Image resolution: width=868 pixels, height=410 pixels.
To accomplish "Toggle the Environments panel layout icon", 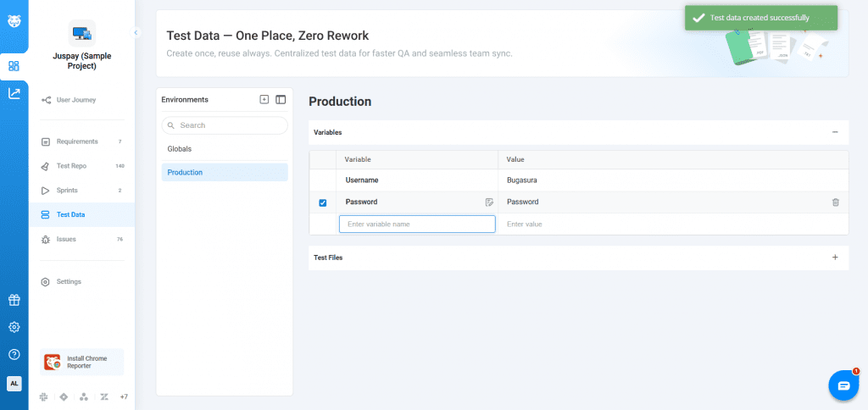I will point(281,99).
